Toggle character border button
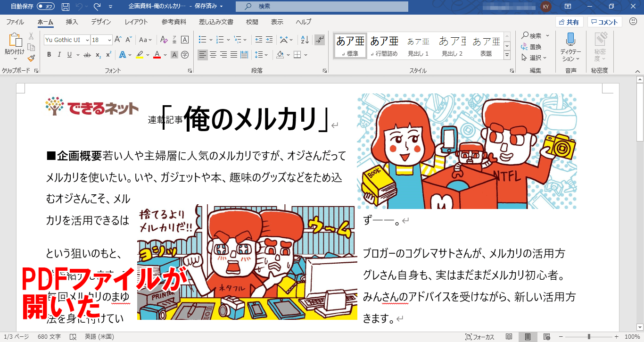 185,40
